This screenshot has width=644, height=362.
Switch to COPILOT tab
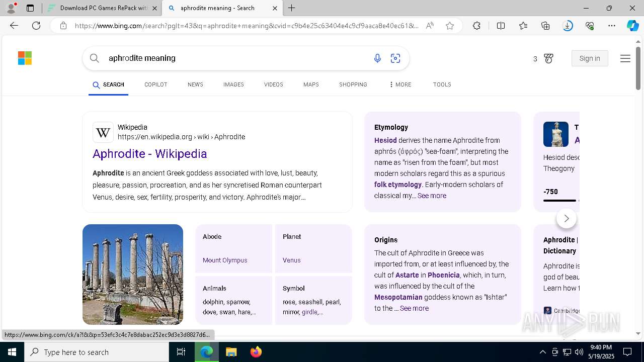click(x=155, y=84)
